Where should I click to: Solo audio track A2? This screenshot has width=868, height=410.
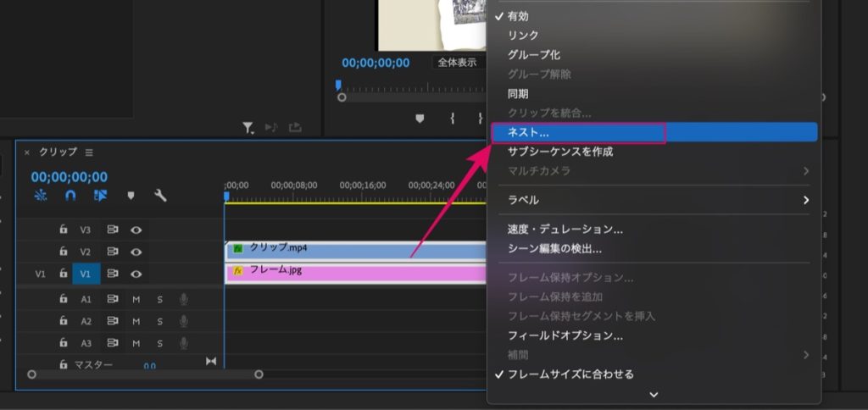pos(160,321)
